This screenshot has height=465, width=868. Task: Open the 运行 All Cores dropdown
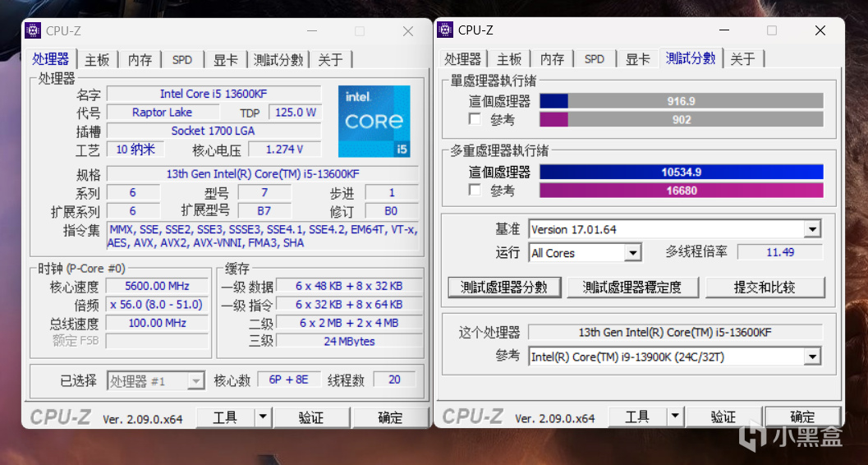[x=633, y=253]
